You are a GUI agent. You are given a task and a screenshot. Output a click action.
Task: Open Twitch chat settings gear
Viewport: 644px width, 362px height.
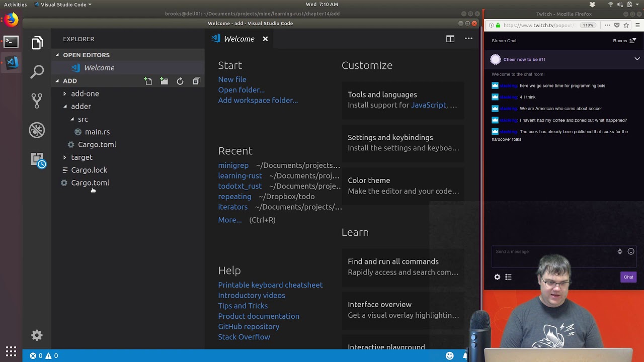(497, 277)
